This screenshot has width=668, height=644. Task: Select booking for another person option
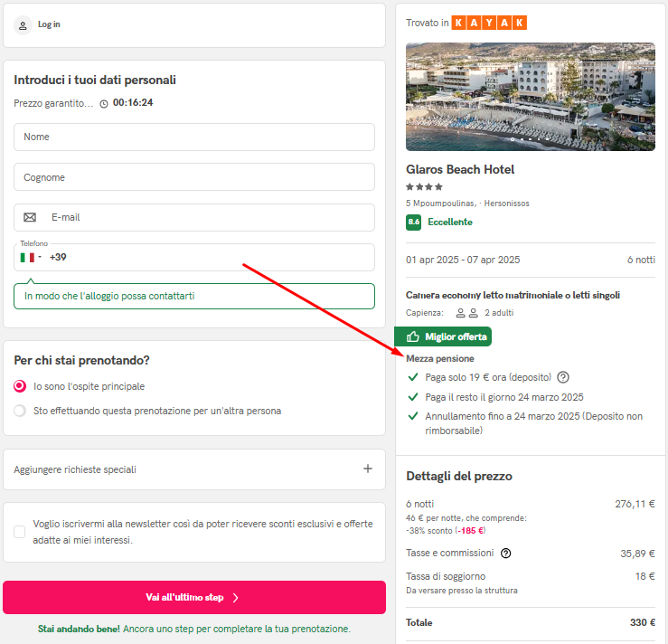click(x=20, y=411)
